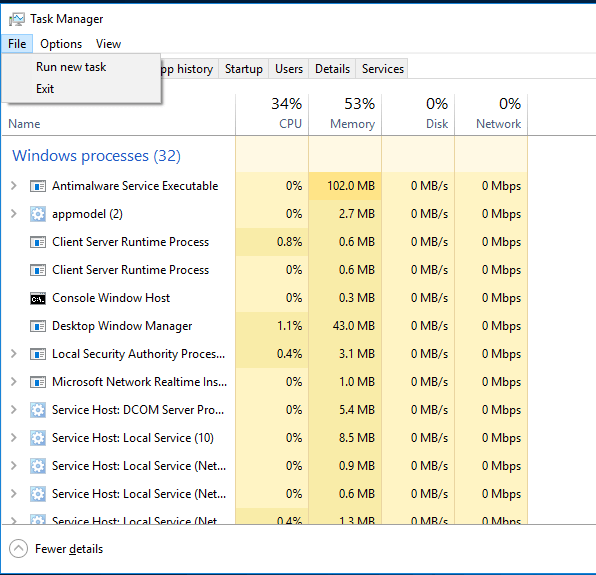Click the appmodel gear icon
Image resolution: width=596 pixels, height=575 pixels.
point(38,214)
